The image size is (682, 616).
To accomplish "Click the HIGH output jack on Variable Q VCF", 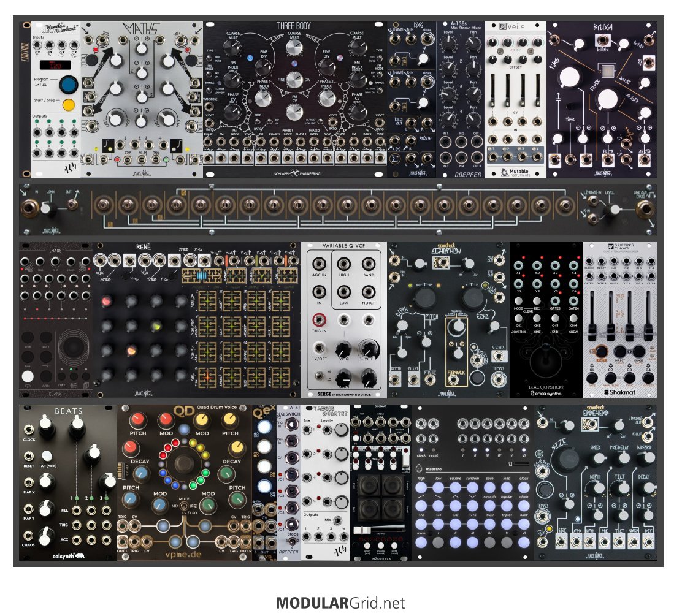I will click(343, 264).
